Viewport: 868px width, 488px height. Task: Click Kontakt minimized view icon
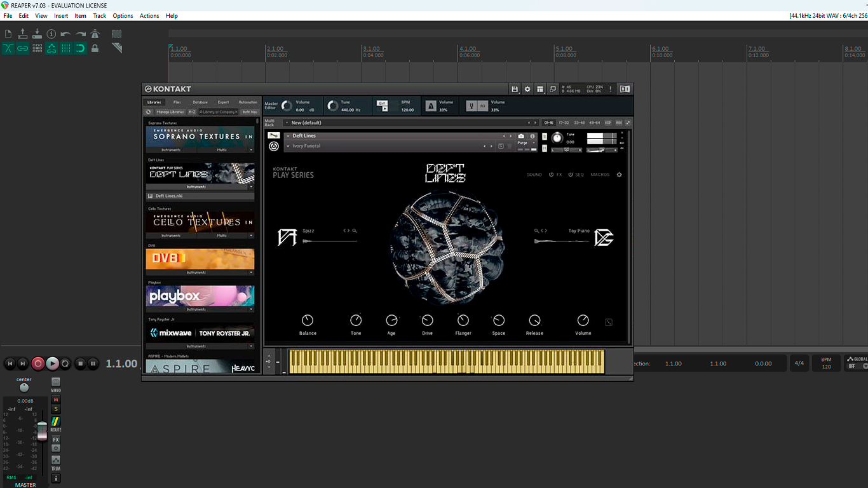[x=553, y=89]
